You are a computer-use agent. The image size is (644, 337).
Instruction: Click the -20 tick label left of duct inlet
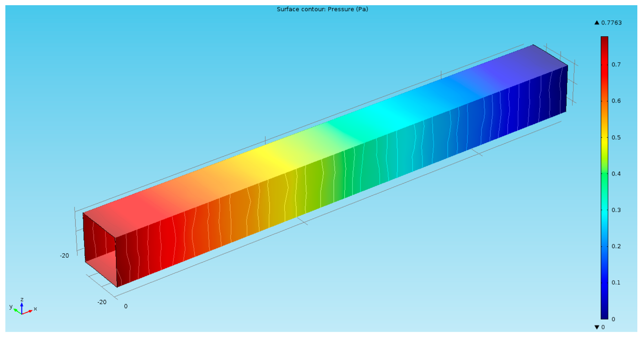point(64,256)
